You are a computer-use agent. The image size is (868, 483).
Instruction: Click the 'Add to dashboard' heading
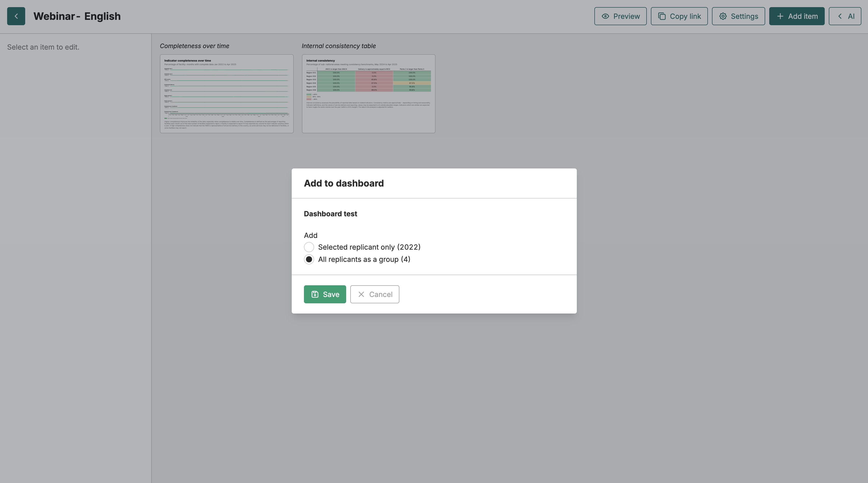click(x=344, y=183)
